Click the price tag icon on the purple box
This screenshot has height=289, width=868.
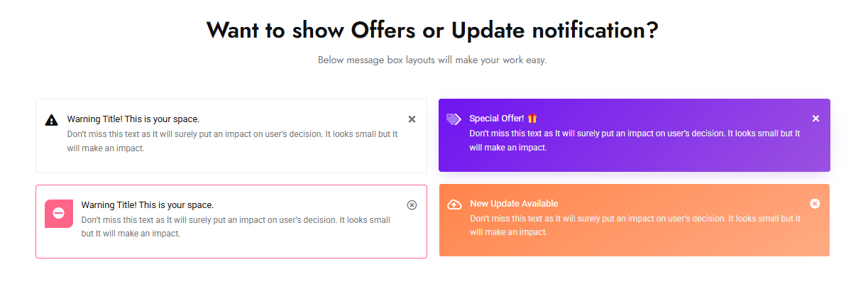(454, 119)
